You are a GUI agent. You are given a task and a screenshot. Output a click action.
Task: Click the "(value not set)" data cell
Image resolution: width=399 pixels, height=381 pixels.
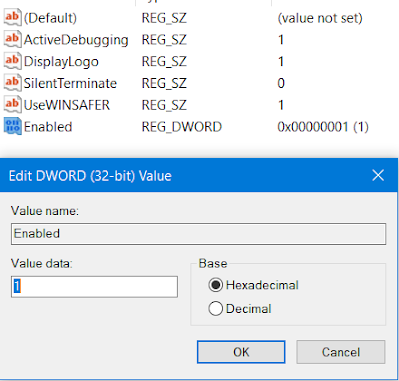point(320,18)
